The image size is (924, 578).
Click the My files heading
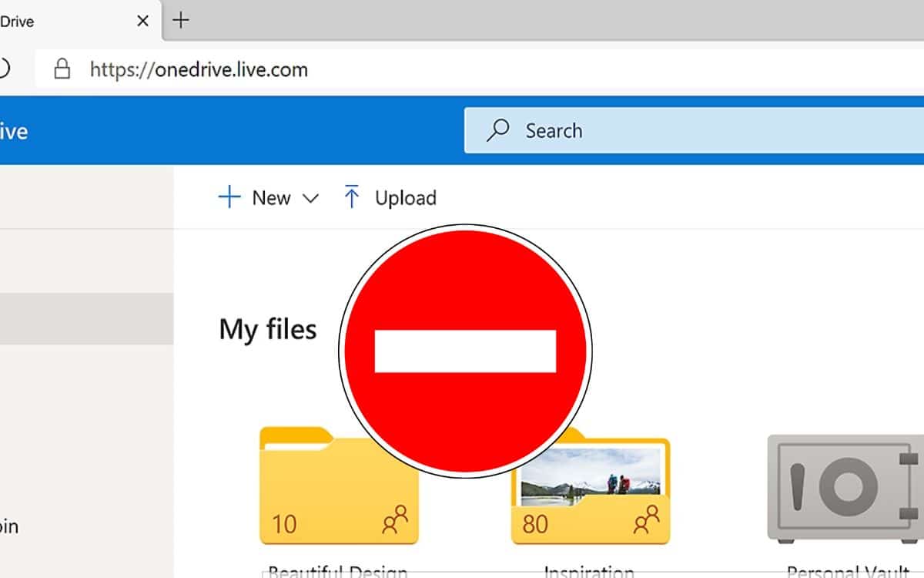pos(267,329)
